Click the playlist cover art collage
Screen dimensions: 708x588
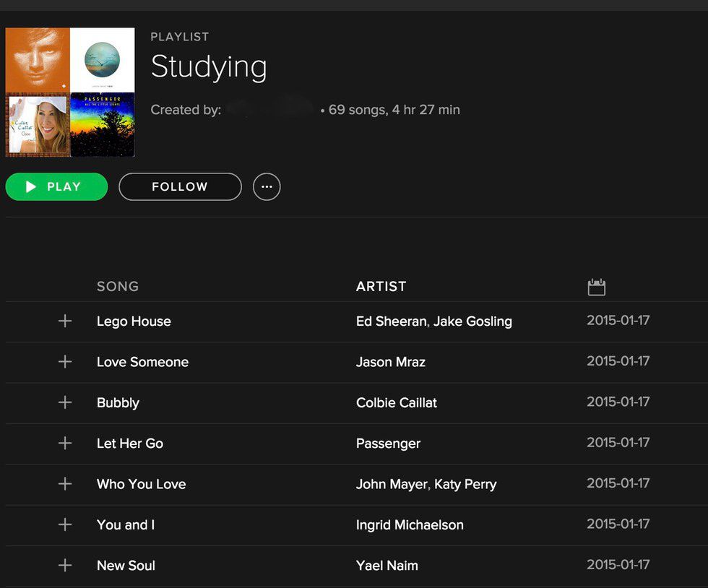70,92
